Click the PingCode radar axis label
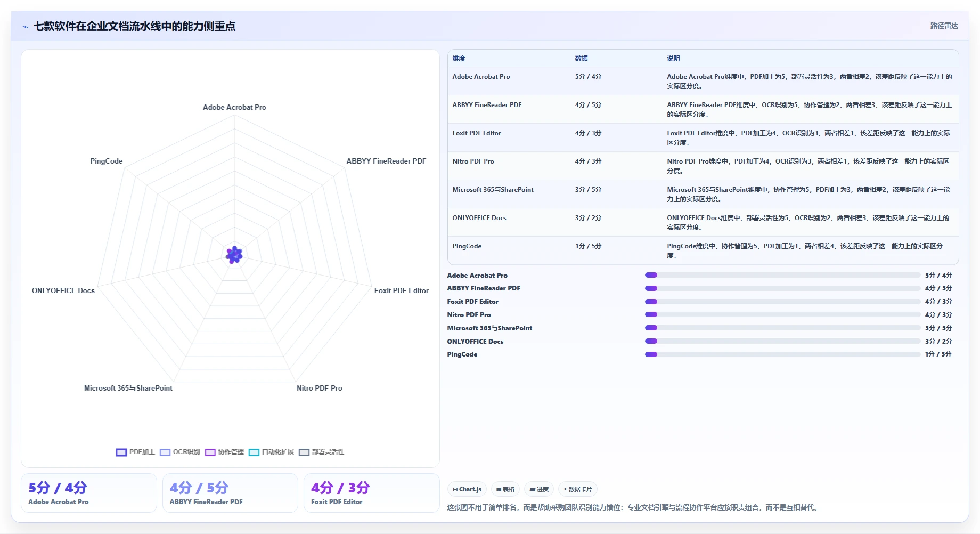 tap(106, 161)
